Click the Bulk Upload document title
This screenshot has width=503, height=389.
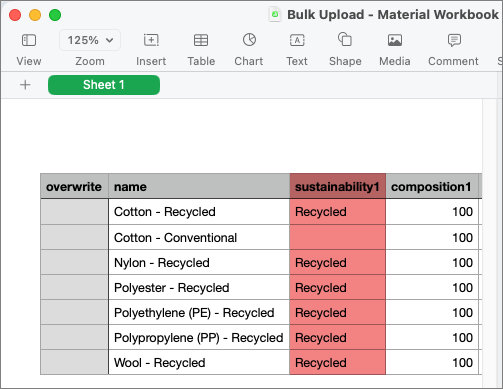pos(393,15)
